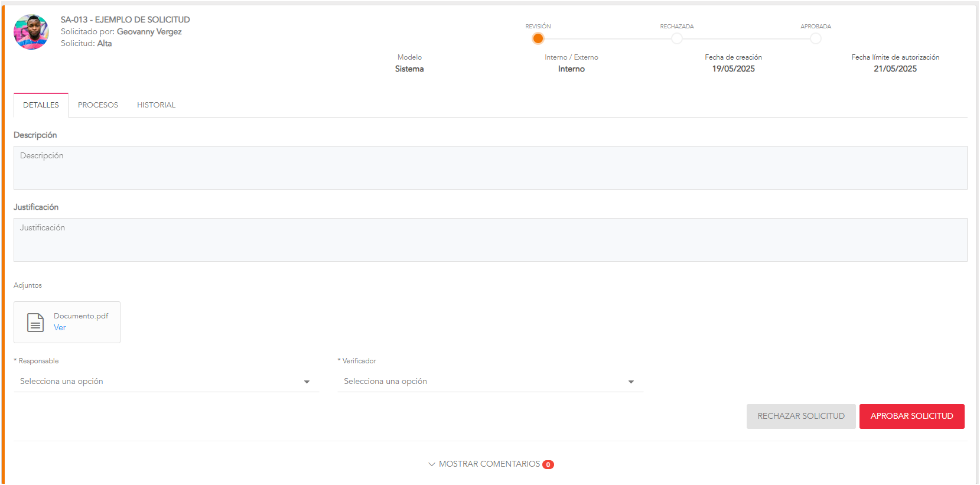Viewport: 980px width, 485px height.
Task: Click the orange Revisión status dot
Action: pos(538,39)
